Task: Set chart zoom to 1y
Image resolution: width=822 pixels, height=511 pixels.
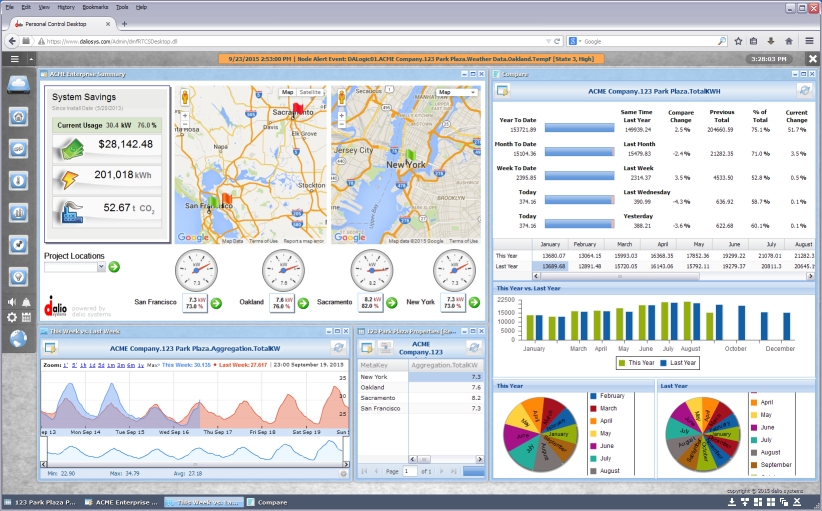Action: 140,365
